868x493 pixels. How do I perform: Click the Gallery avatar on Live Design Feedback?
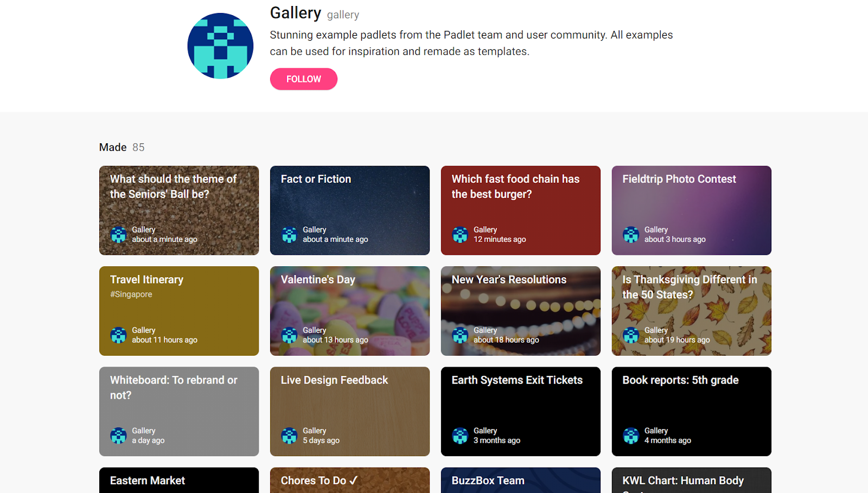tap(289, 436)
